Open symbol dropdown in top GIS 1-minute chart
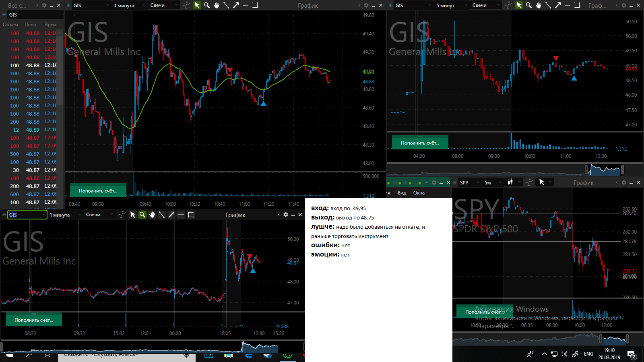The height and width of the screenshot is (362, 644). pyautogui.click(x=91, y=5)
